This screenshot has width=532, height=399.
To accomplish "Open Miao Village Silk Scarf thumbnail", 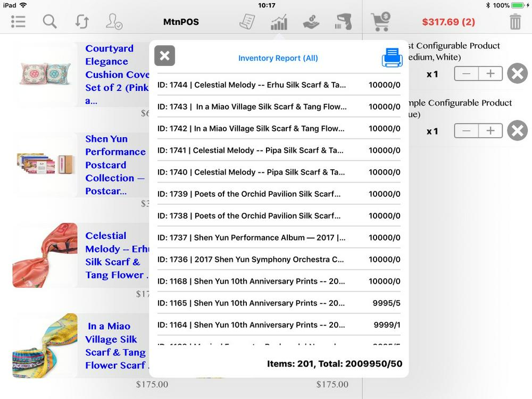I will pyautogui.click(x=45, y=345).
